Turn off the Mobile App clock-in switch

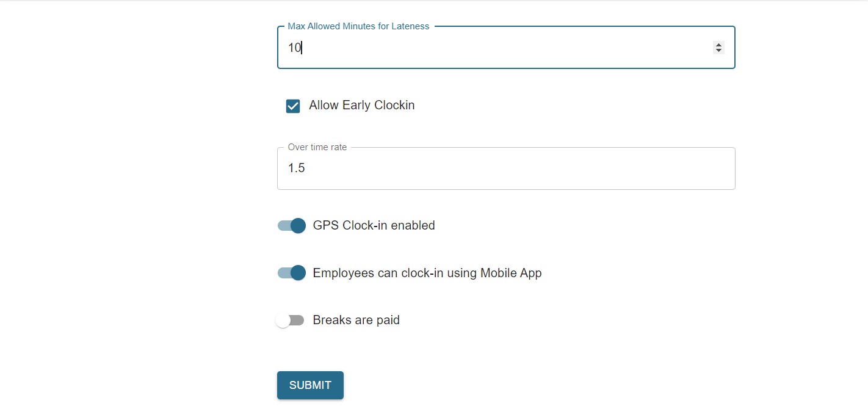(x=291, y=273)
